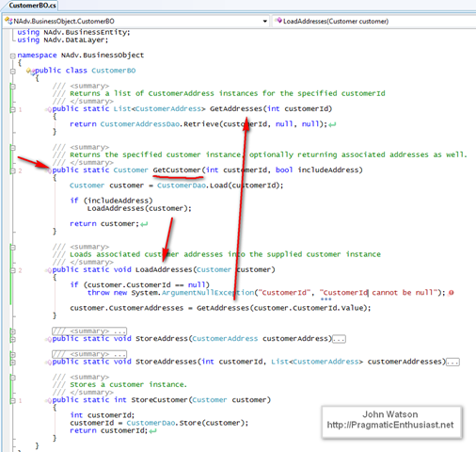Click the 'LoadAddresses(customer);' call inside GetCustomer
The height and width of the screenshot is (452, 476).
pyautogui.click(x=139, y=209)
